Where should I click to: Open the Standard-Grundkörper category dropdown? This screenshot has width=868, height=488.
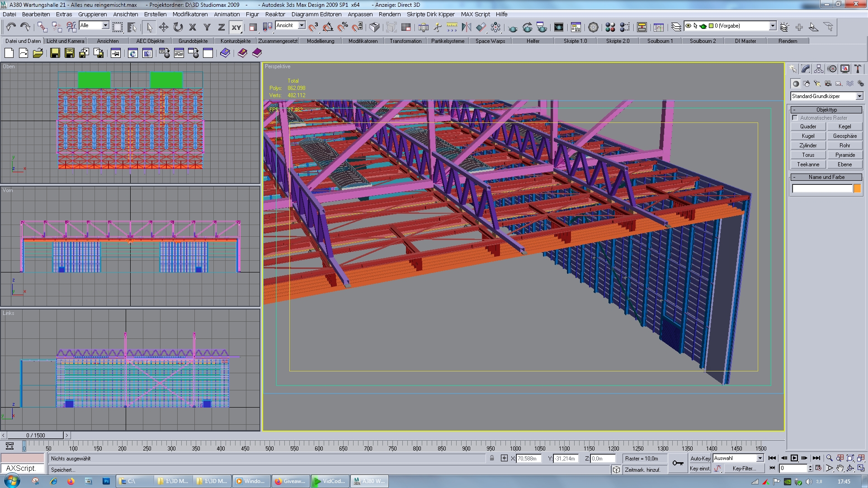[859, 96]
